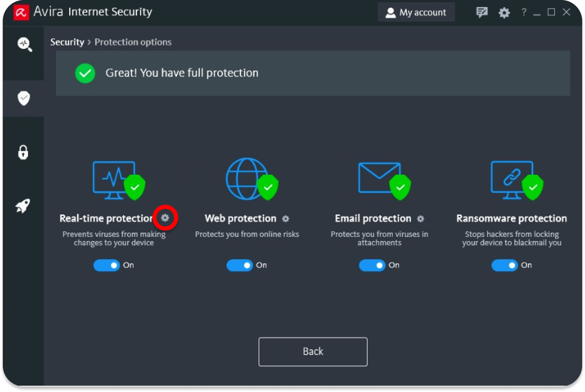Maximize the Avira window
The image size is (585, 392).
click(551, 12)
